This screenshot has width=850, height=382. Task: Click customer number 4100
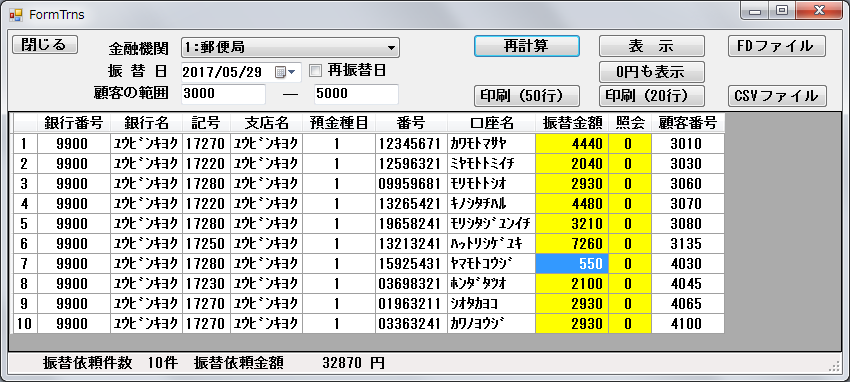(x=688, y=324)
